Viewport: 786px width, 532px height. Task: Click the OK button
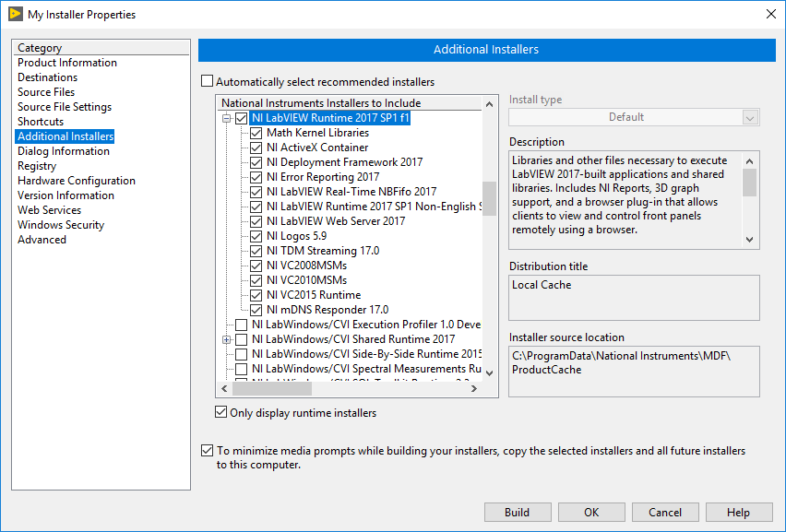(591, 512)
